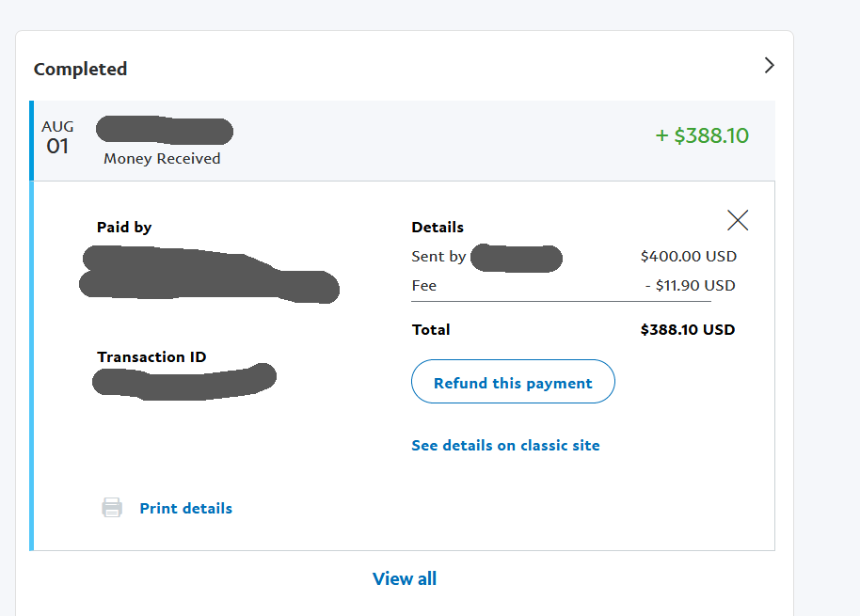Viewport: 860px width, 616px height.
Task: Click the green +$388.10 amount
Action: (702, 135)
